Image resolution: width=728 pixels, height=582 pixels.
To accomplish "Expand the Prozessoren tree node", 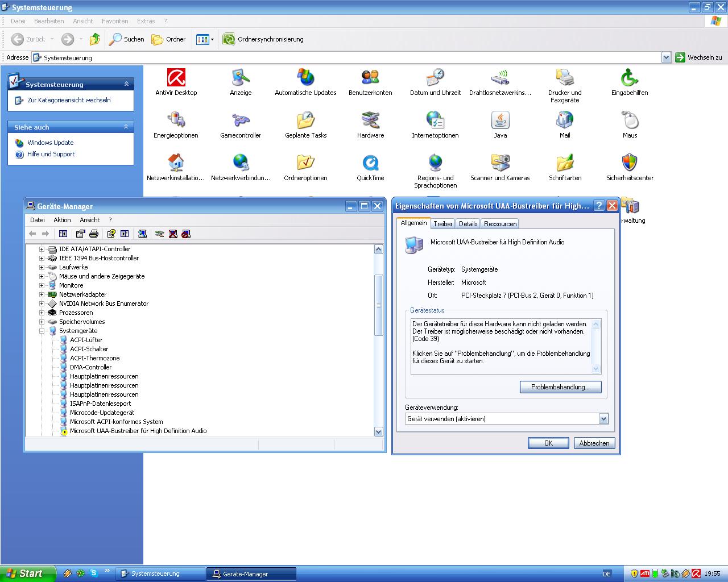I will [x=42, y=313].
